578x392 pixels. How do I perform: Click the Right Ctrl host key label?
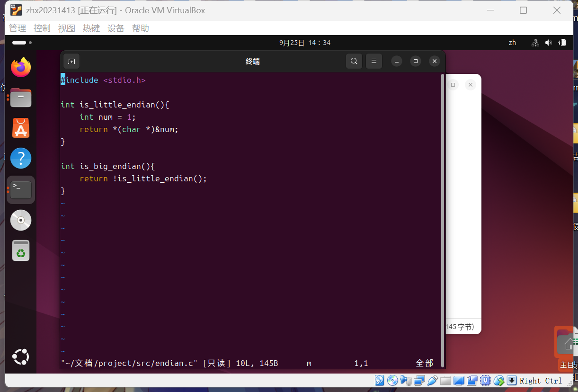coord(541,381)
